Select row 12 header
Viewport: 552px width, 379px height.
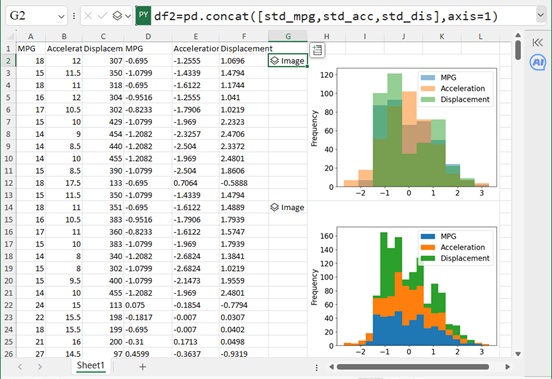coord(9,183)
